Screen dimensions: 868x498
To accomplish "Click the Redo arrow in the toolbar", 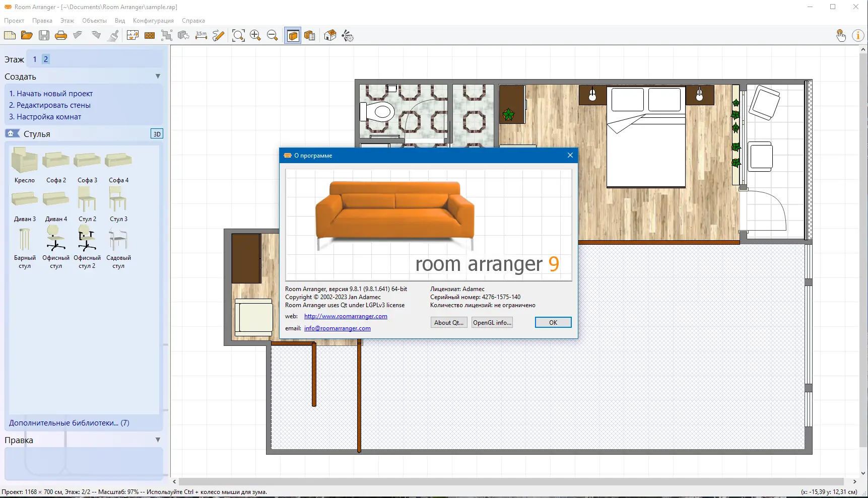I will tap(96, 35).
